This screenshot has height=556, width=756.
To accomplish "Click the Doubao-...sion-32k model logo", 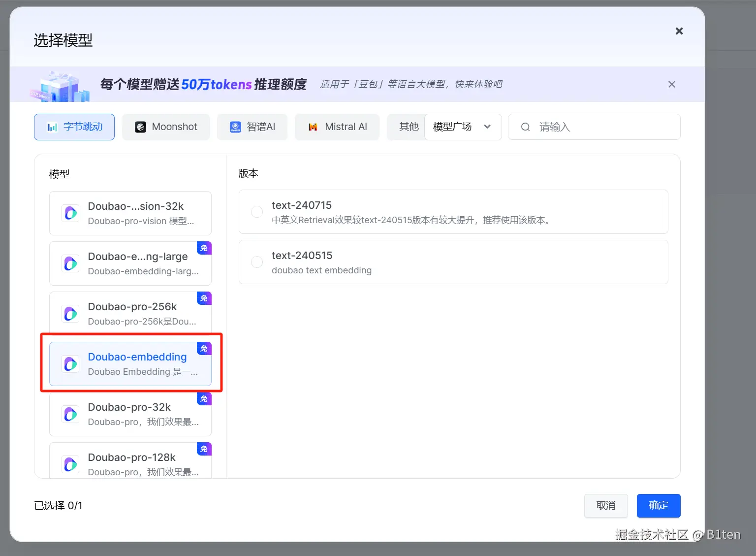I will coord(70,213).
